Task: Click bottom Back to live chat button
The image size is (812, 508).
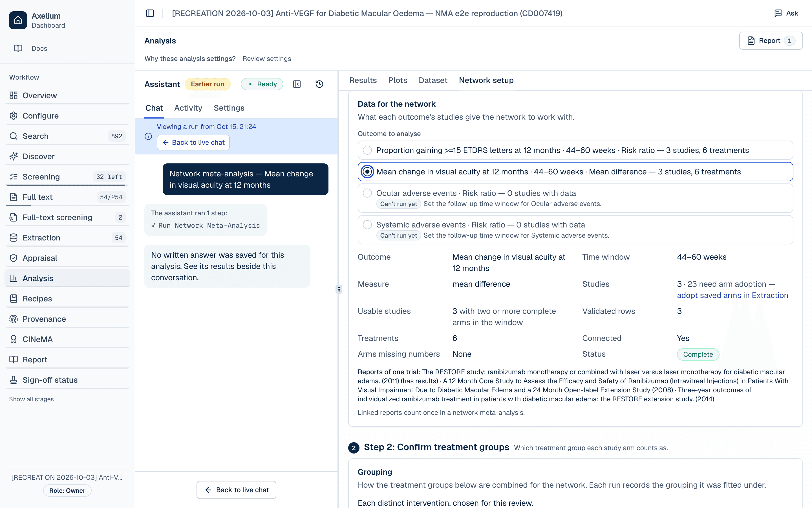Action: pyautogui.click(x=236, y=490)
